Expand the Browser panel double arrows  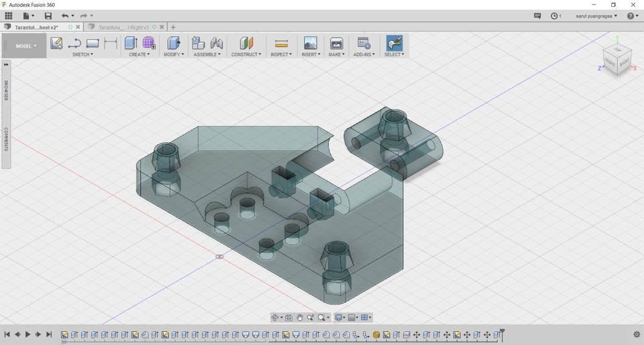tap(6, 64)
